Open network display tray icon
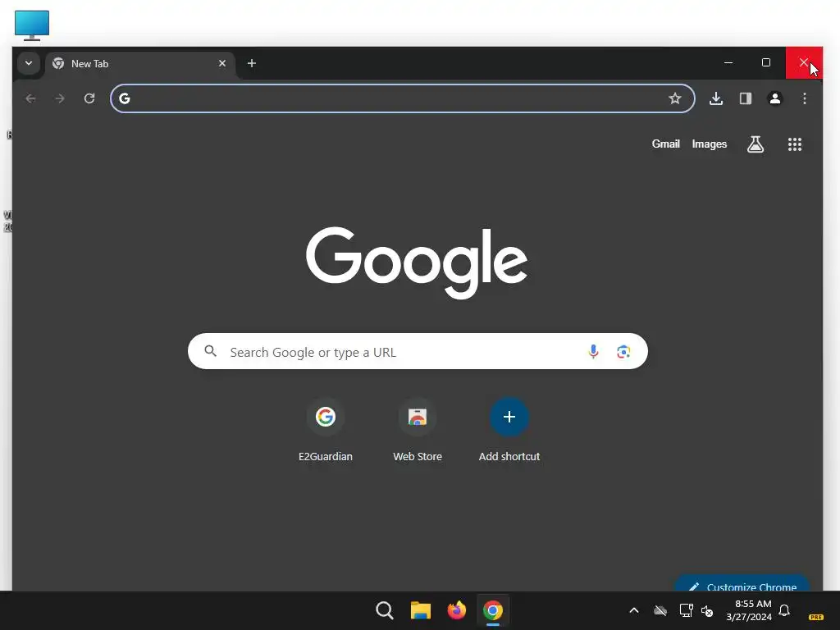 click(686, 610)
